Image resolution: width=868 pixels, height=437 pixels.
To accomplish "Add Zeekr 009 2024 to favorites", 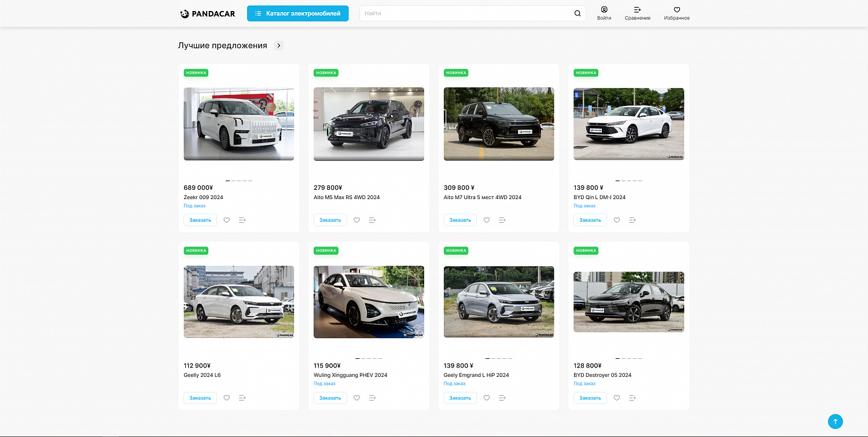I will pos(227,220).
